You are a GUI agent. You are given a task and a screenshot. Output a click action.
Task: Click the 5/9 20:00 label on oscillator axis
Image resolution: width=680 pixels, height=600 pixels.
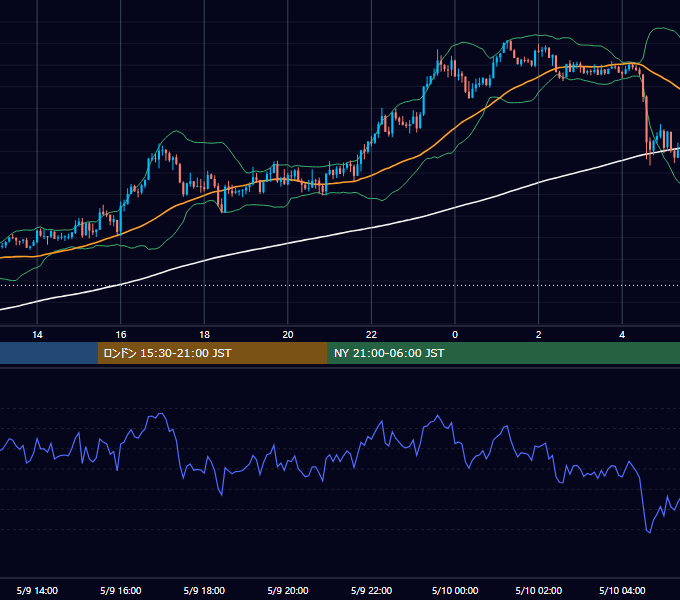[x=288, y=590]
